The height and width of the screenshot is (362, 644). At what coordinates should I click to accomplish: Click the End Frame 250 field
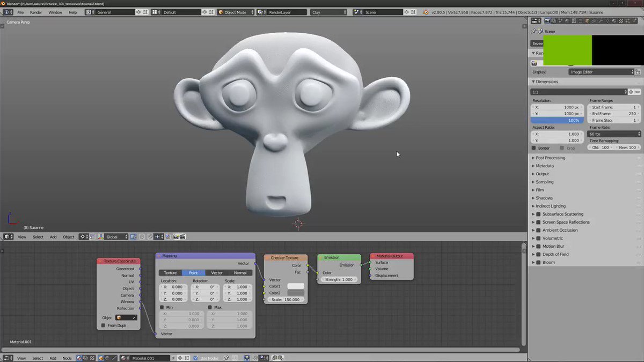click(x=614, y=114)
